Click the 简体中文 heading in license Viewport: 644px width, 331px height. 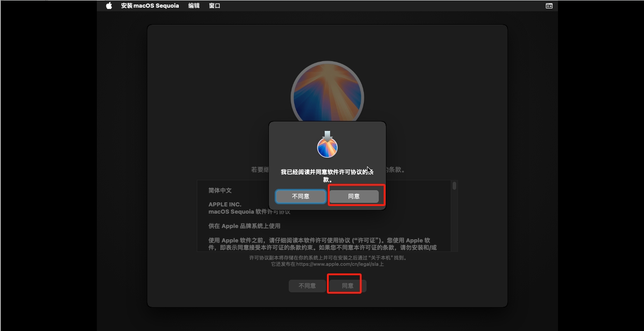(x=220, y=190)
